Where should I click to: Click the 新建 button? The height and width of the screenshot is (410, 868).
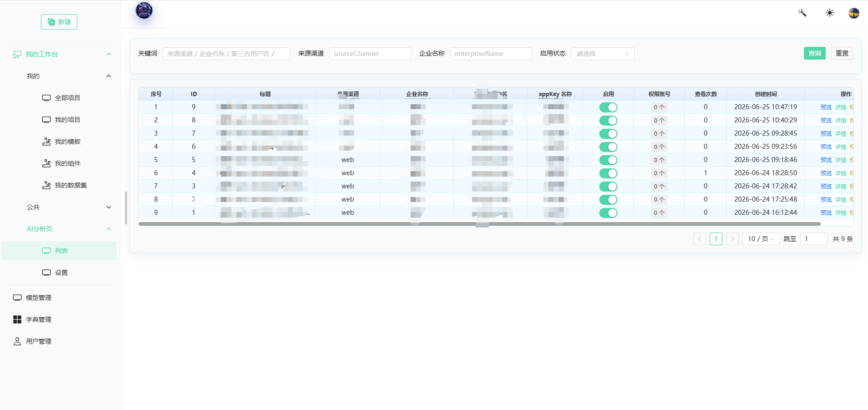pyautogui.click(x=59, y=22)
